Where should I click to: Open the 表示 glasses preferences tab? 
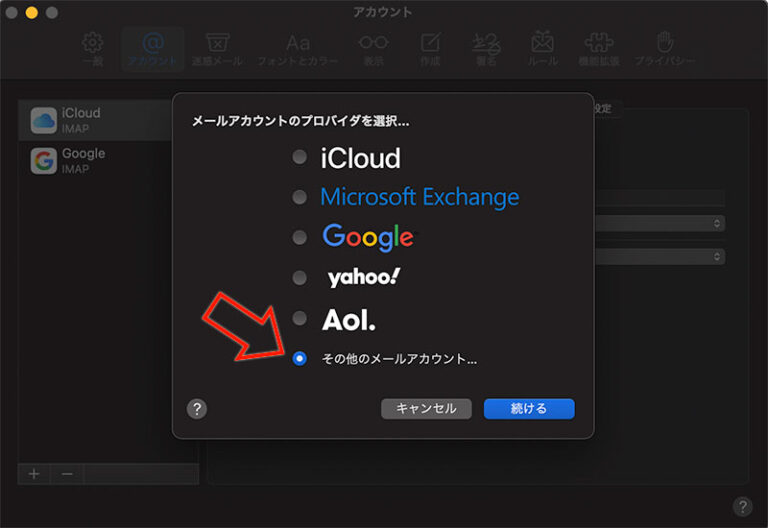pos(374,49)
